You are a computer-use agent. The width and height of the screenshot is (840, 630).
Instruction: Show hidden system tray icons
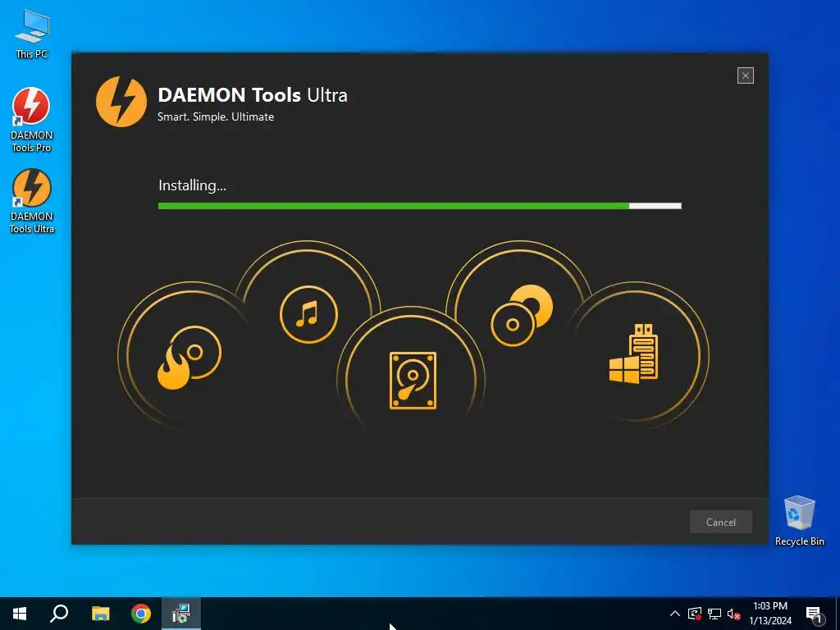675,614
